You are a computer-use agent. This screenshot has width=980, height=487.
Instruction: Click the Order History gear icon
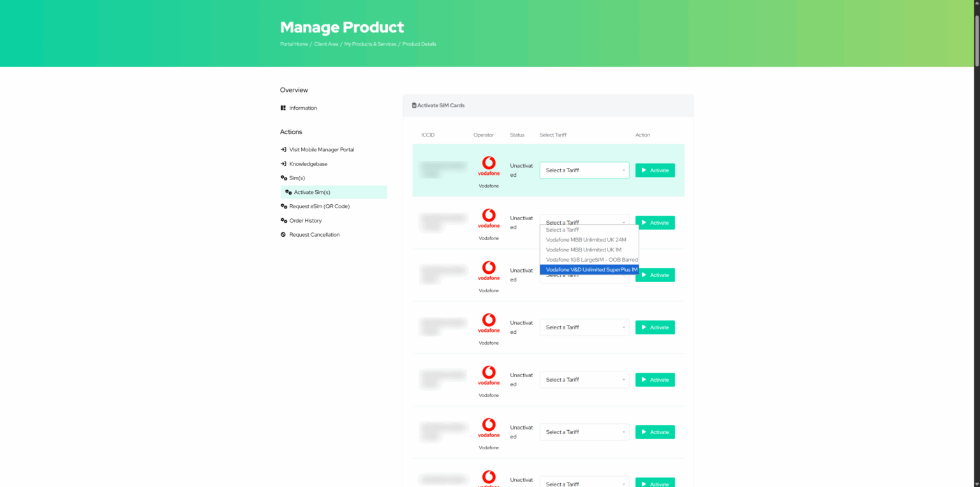click(x=283, y=220)
